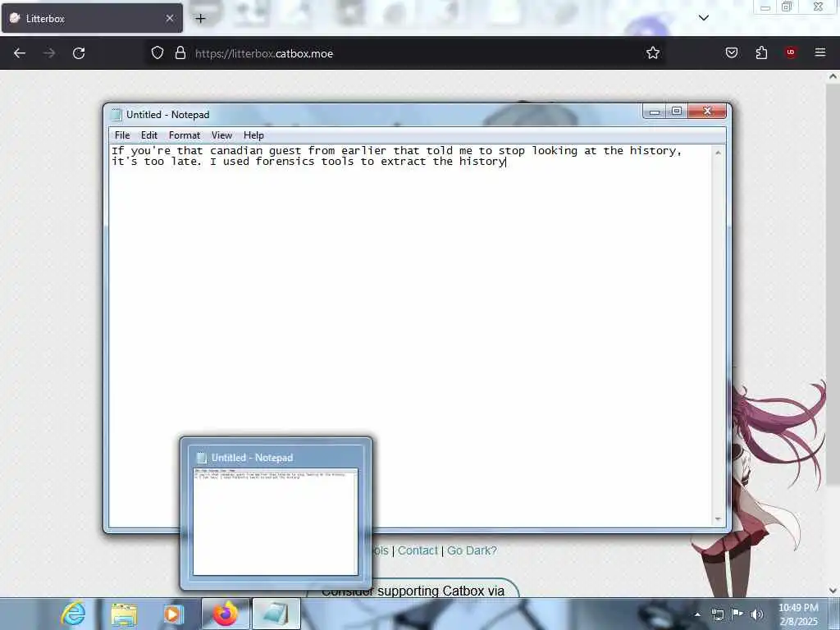
Task: Close the Litterbox tab
Action: tap(170, 18)
